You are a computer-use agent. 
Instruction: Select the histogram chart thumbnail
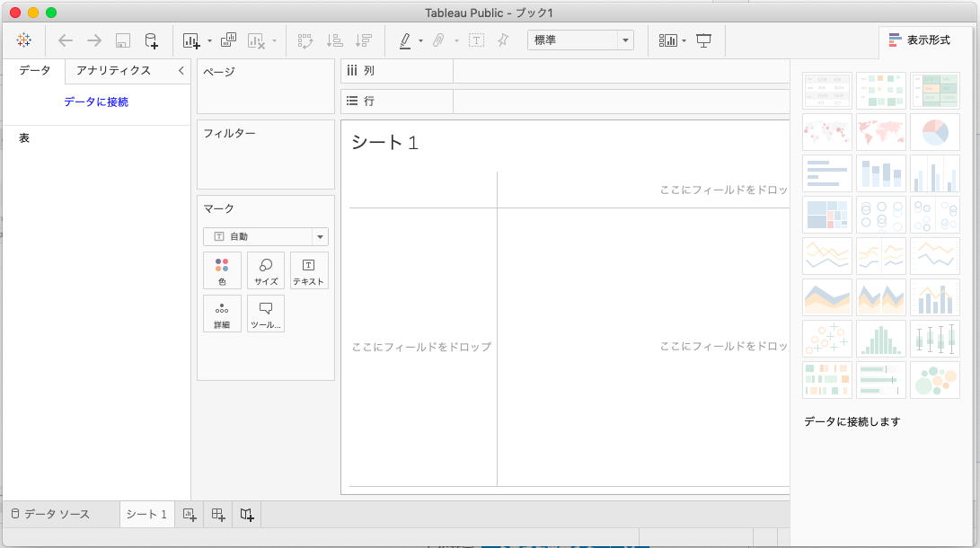[880, 338]
